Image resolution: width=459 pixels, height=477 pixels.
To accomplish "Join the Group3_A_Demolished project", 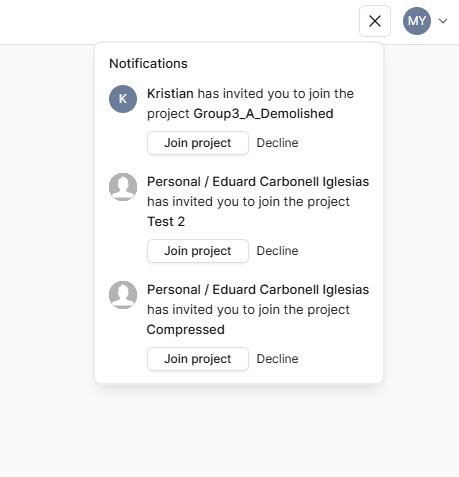I will [x=198, y=143].
